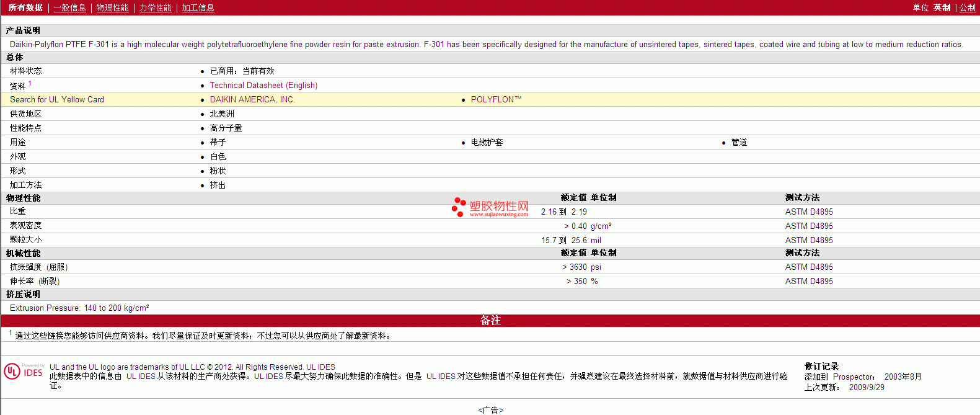Go to the 力学性能 tab
Image resolution: width=980 pixels, height=415 pixels.
tap(155, 7)
